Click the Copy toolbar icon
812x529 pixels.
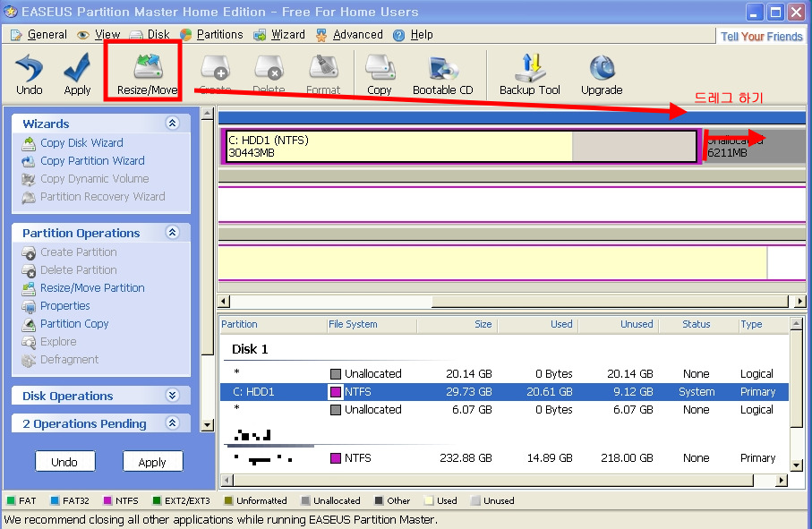[x=380, y=73]
